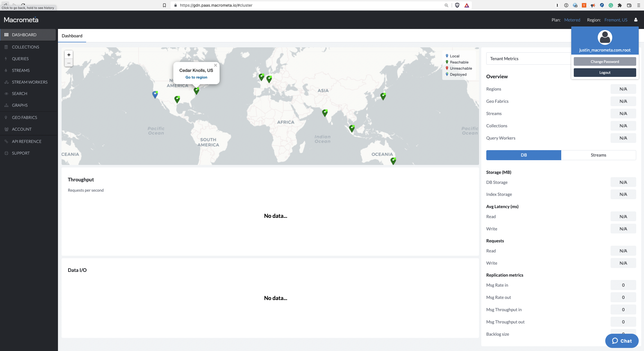Click the user profile icon in header
The height and width of the screenshot is (351, 644).
coord(636,20)
